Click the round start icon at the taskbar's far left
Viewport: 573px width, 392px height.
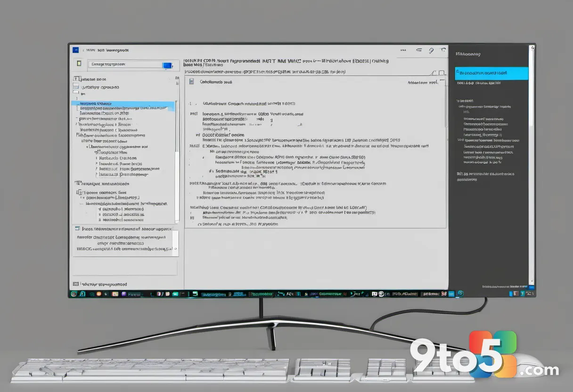coord(74,294)
